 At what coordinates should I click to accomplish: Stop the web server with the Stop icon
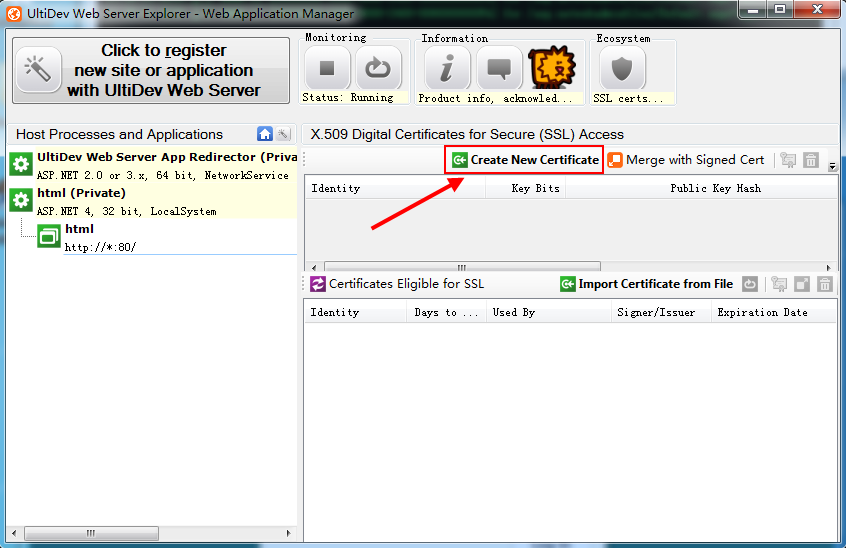point(327,68)
